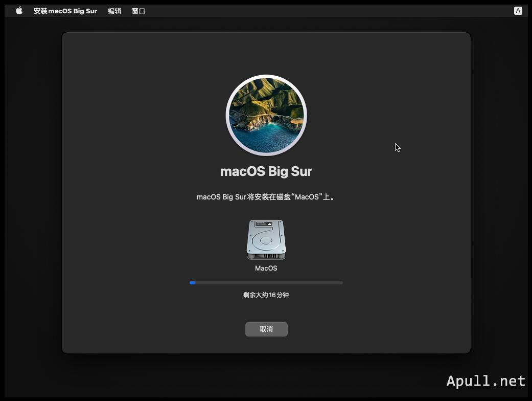Click the MacOS hard disk icon
532x401 pixels.
(266, 240)
